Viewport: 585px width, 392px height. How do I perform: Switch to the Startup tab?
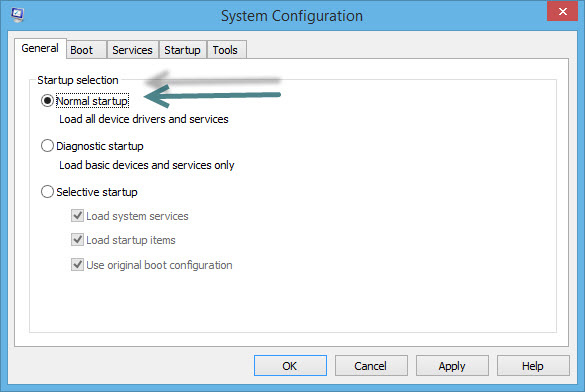182,50
